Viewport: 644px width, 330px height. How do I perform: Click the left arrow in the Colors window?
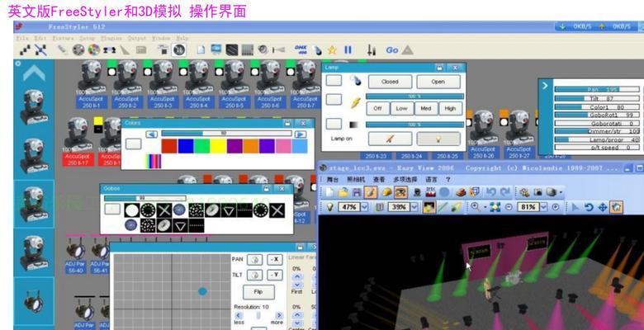pyautogui.click(x=152, y=134)
